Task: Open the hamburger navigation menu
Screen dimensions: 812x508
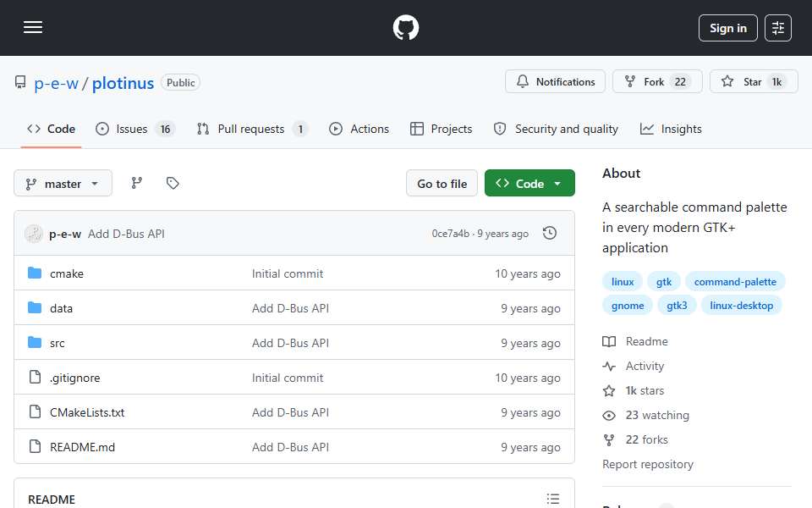Action: 33,27
